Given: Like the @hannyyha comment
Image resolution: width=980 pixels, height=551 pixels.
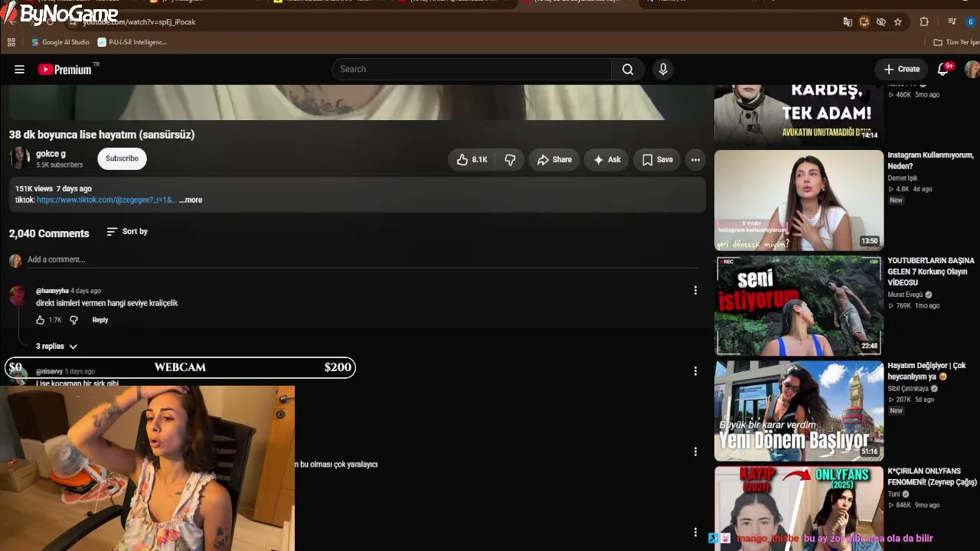Looking at the screenshot, I should (x=41, y=320).
